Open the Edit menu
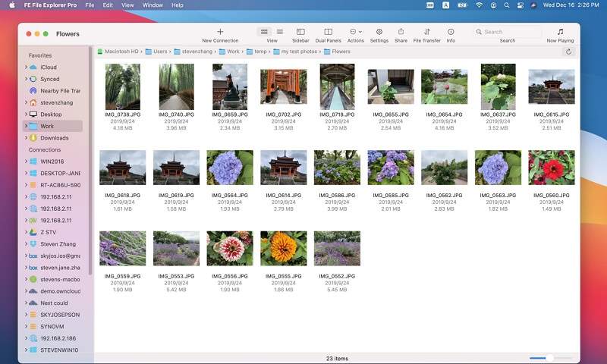Screen dimensions: 607x364 click(x=108, y=5)
